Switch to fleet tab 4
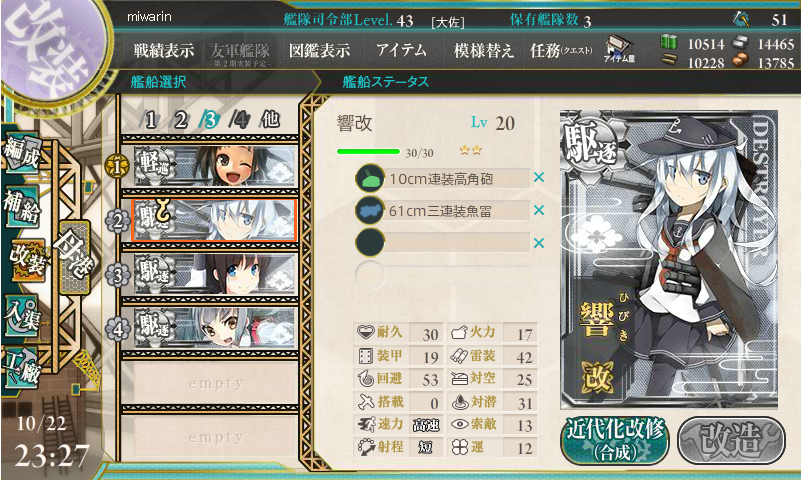This screenshot has height=481, width=801. [x=240, y=120]
